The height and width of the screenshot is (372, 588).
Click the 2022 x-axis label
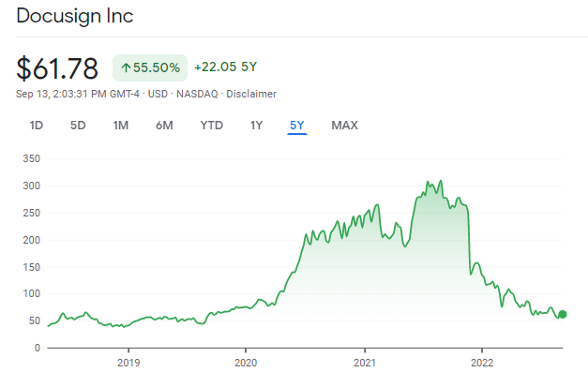pyautogui.click(x=482, y=363)
